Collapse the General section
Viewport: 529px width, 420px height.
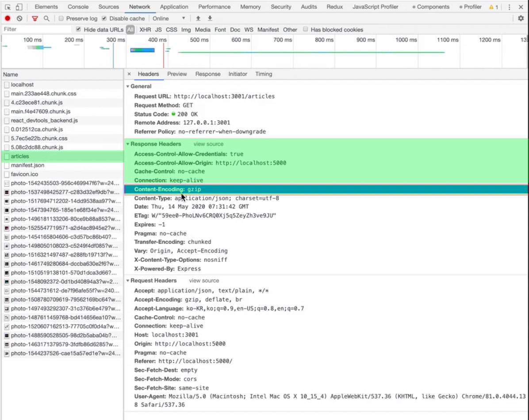click(x=128, y=86)
